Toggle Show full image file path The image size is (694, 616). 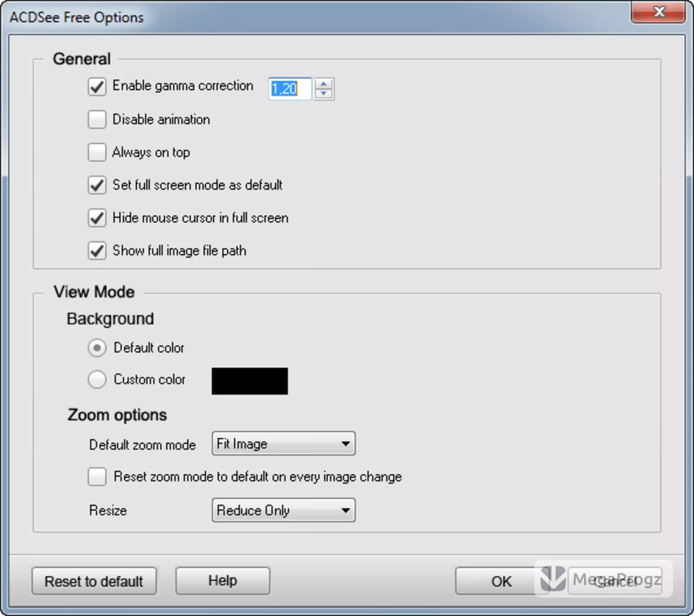pos(97,251)
